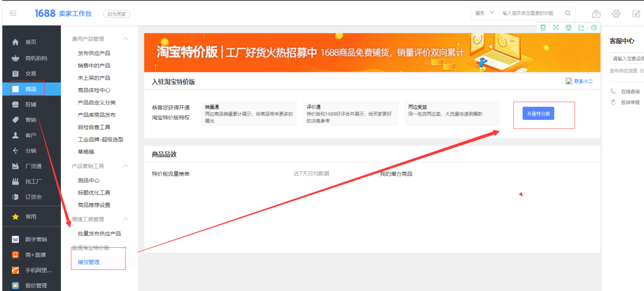Screen dimensions: 644x291
Task: Open 产品库商品发布 menu item
Action: [96, 115]
